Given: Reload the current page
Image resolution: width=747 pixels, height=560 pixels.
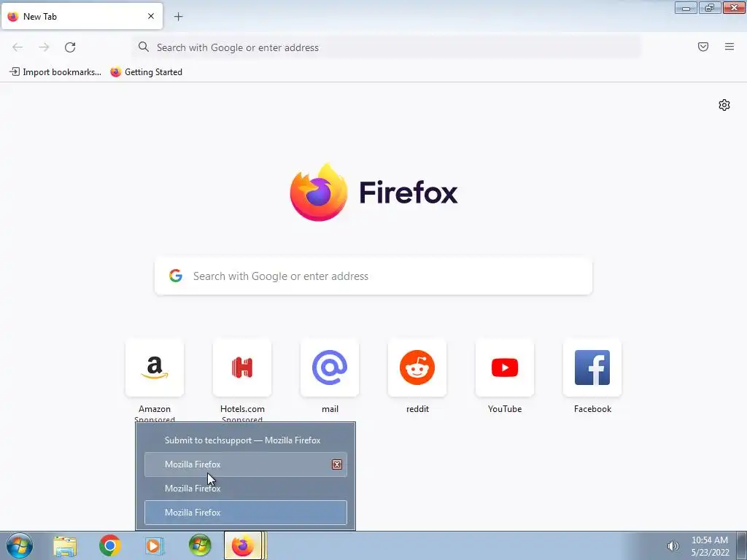Looking at the screenshot, I should tap(70, 47).
